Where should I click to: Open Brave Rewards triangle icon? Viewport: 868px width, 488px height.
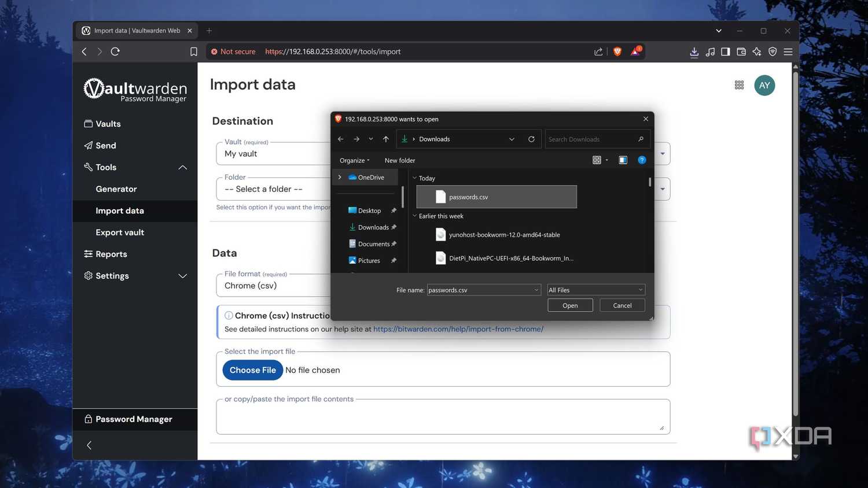[x=635, y=51]
